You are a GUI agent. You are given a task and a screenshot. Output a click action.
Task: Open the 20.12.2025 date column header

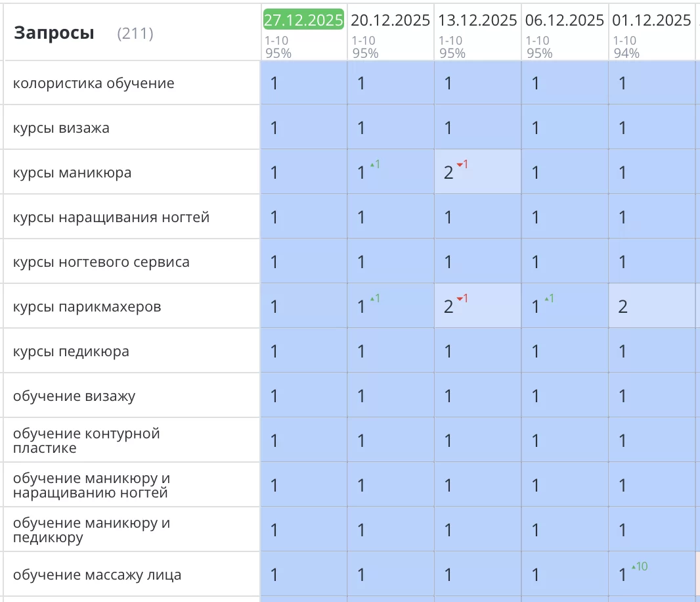pyautogui.click(x=390, y=20)
